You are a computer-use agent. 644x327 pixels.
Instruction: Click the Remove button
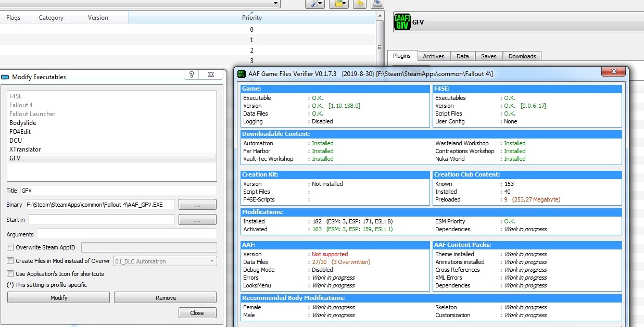(166, 298)
